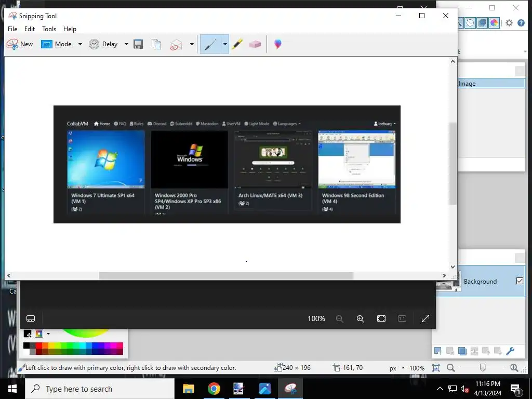The width and height of the screenshot is (532, 399).
Task: Open the px units dropdown in status bar
Action: [x=397, y=368]
